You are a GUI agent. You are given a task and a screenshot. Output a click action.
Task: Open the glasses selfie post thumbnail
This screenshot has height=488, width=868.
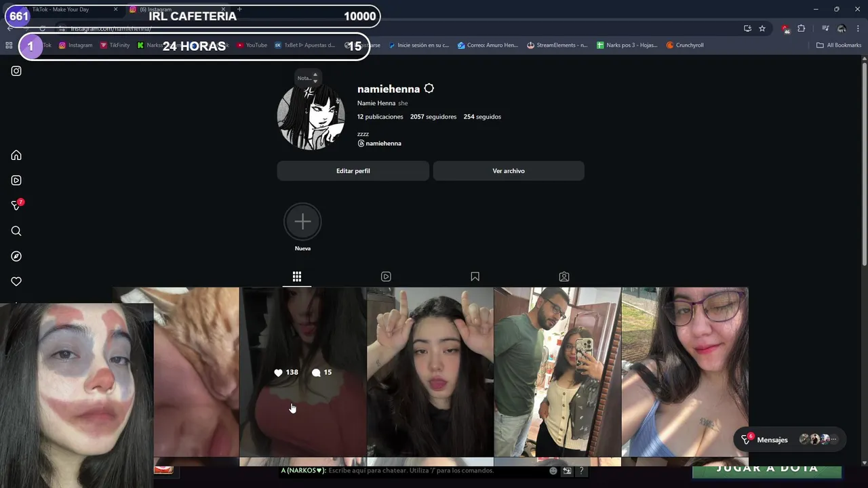685,372
